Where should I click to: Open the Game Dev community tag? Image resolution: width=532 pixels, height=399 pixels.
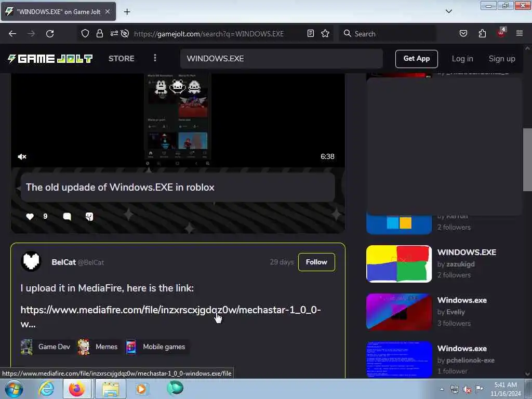click(x=46, y=347)
